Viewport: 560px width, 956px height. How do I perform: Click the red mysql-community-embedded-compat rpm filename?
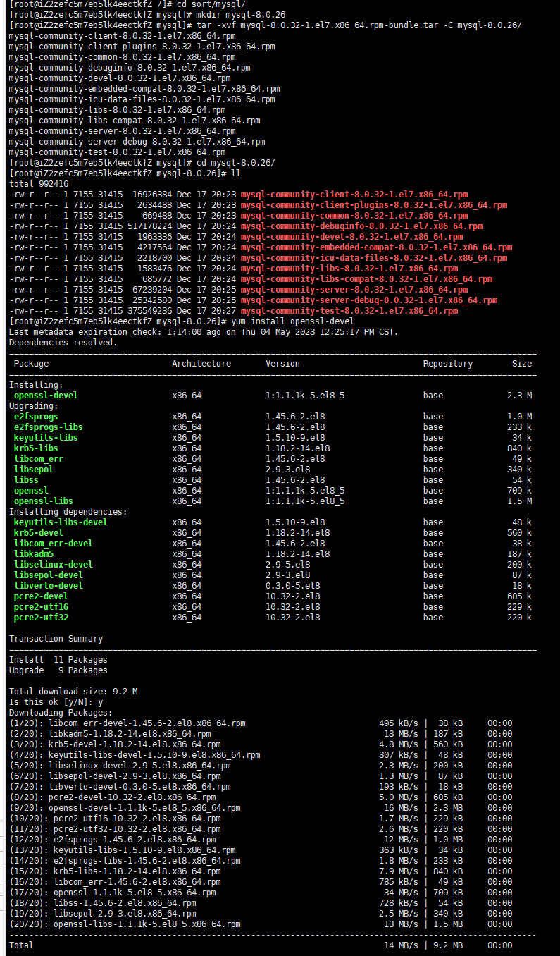pyautogui.click(x=376, y=247)
